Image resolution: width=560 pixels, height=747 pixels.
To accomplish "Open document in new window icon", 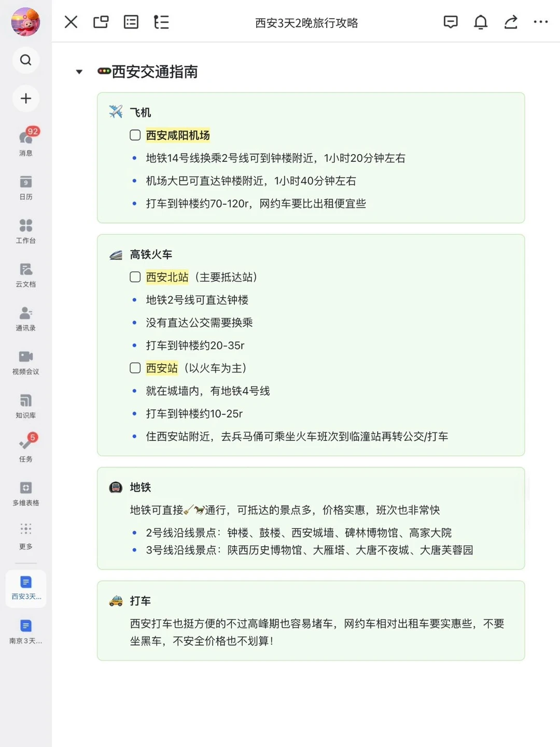I will coord(101,22).
